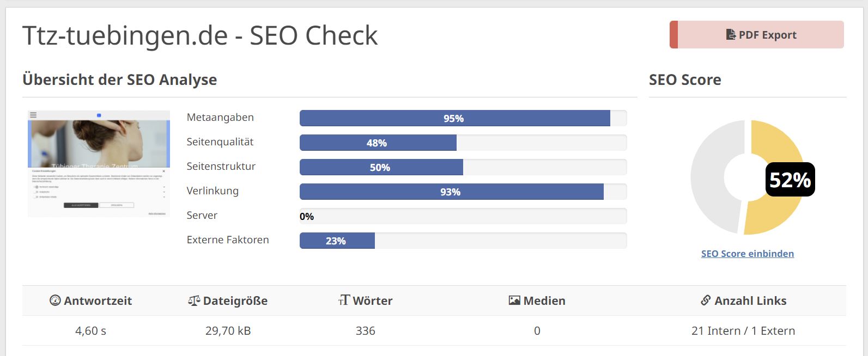Click the black 52% score badge

pos(790,180)
